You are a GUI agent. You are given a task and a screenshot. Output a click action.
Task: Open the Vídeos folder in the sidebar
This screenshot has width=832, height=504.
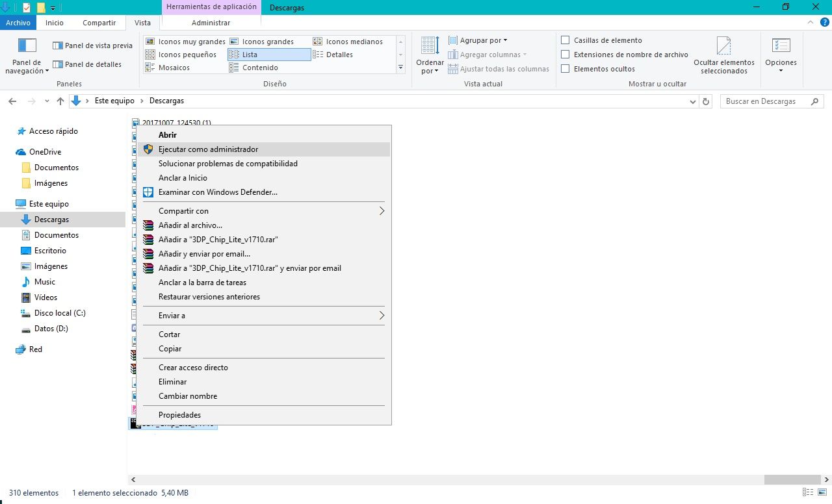[45, 297]
